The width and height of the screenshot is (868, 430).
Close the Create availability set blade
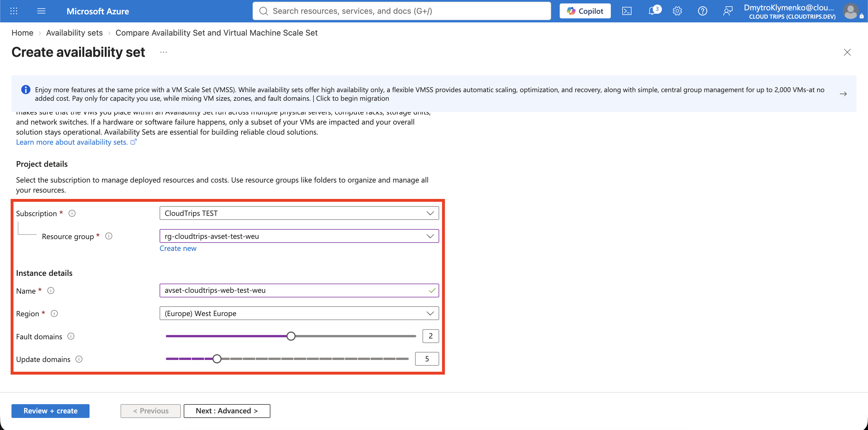tap(847, 52)
